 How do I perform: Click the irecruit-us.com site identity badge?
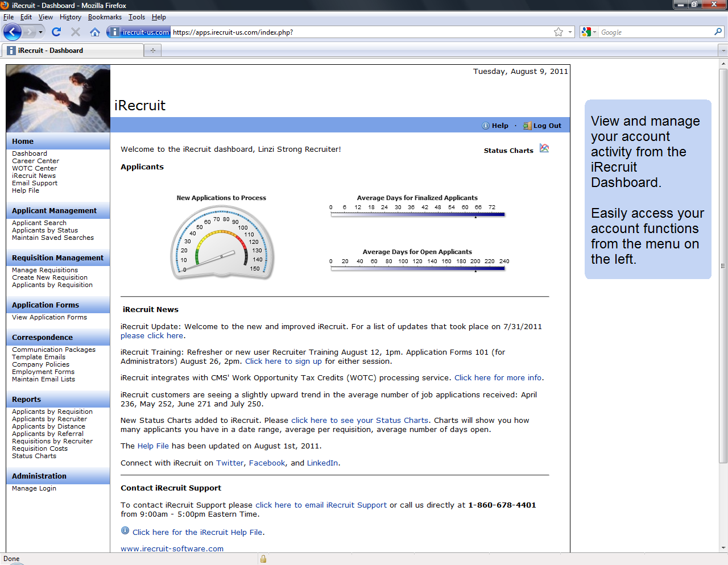139,32
